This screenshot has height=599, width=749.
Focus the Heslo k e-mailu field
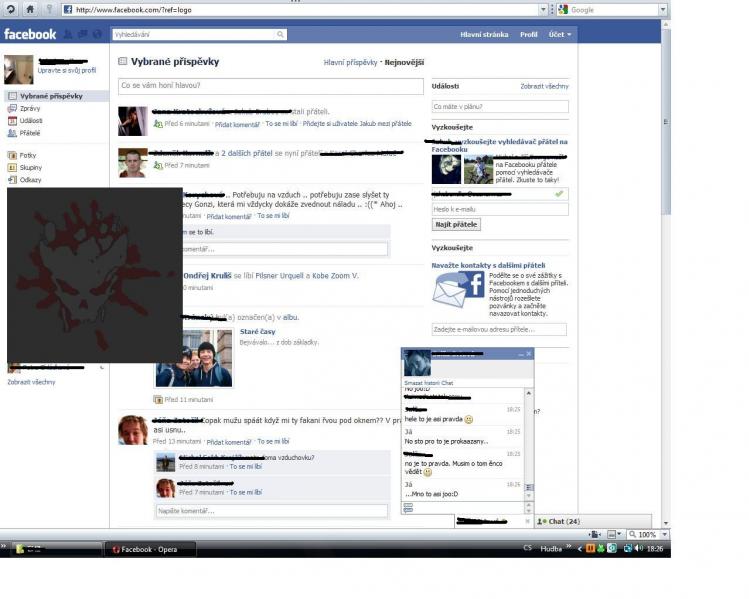(500, 209)
